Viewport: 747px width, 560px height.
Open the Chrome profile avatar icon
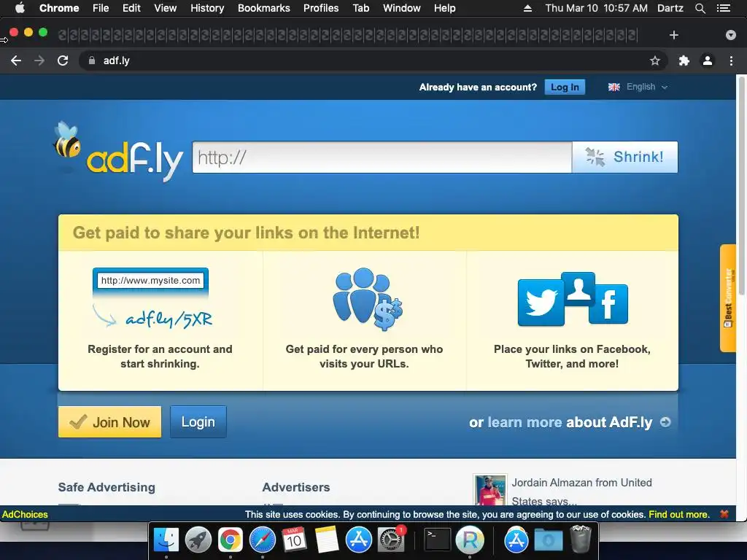click(708, 61)
